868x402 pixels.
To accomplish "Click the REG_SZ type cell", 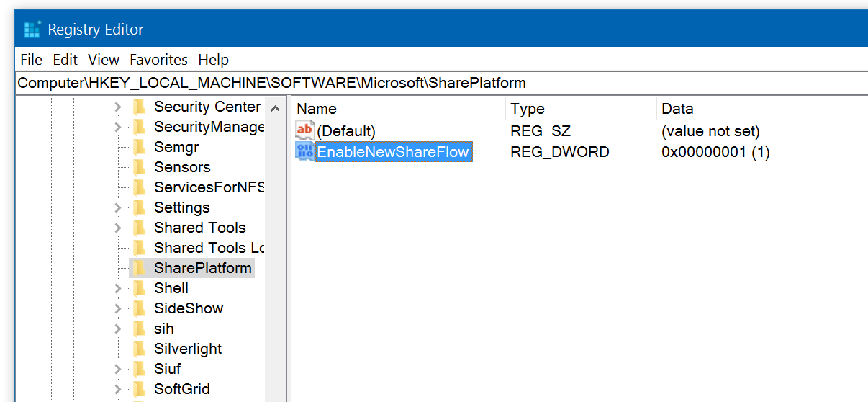I will [x=541, y=131].
